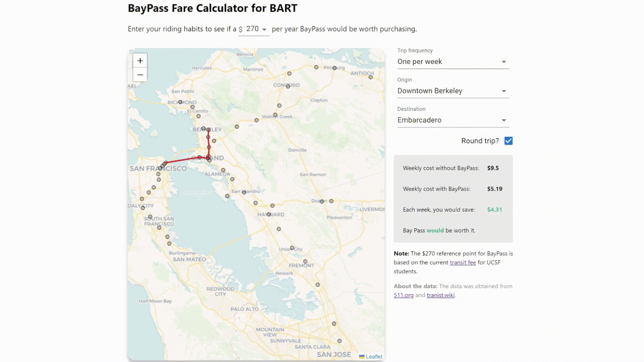Zoom out the map with minus button
The image size is (644, 362).
coord(140,75)
